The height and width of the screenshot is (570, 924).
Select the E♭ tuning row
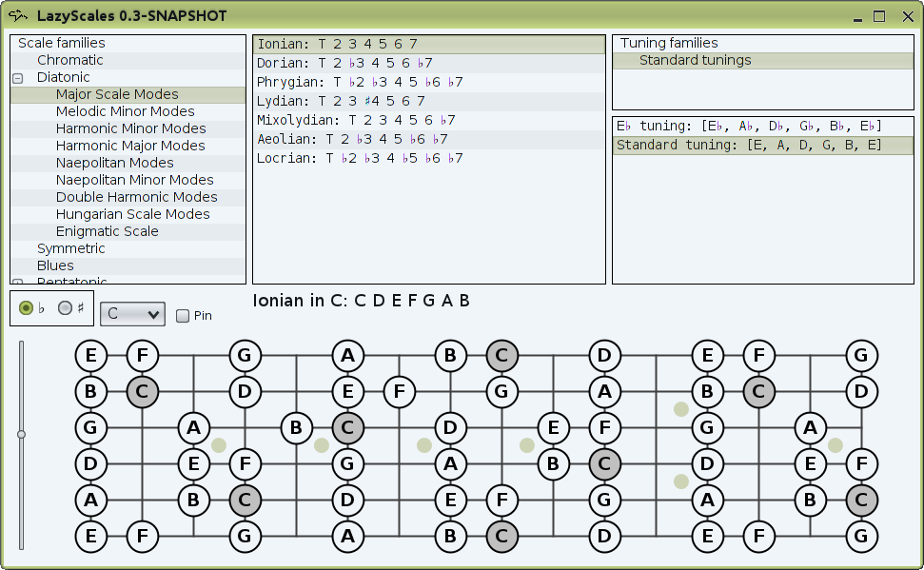[763, 127]
